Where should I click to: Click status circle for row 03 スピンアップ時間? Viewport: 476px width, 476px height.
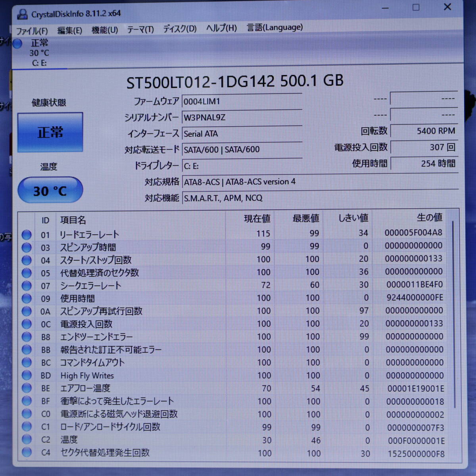click(27, 248)
